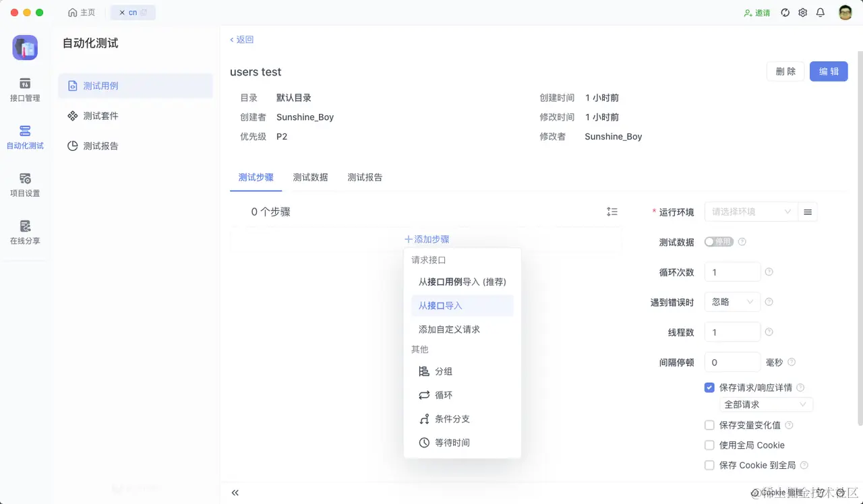Viewport: 863px width, 504px height.
Task: Switch to the 测试报告 tab in test case
Action: tap(365, 177)
